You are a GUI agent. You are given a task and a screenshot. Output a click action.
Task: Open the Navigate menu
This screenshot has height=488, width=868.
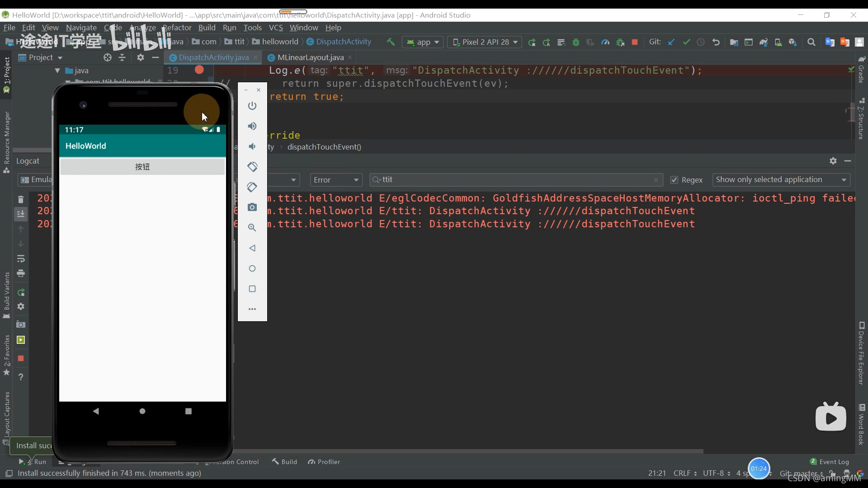click(x=81, y=28)
